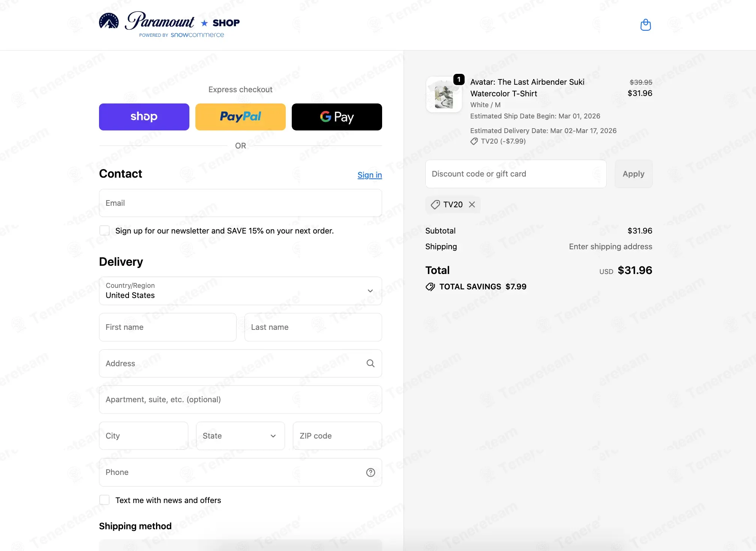Click the phone field help icon
The width and height of the screenshot is (756, 551).
pos(370,472)
